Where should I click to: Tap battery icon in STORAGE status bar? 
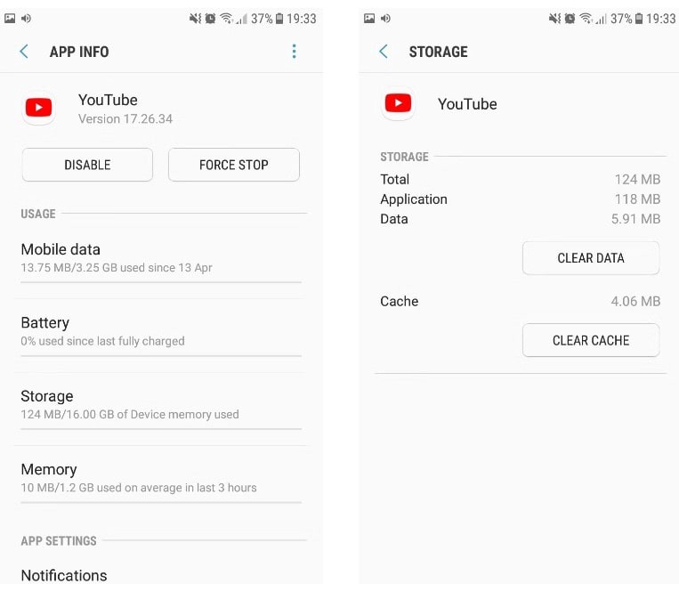click(x=639, y=18)
